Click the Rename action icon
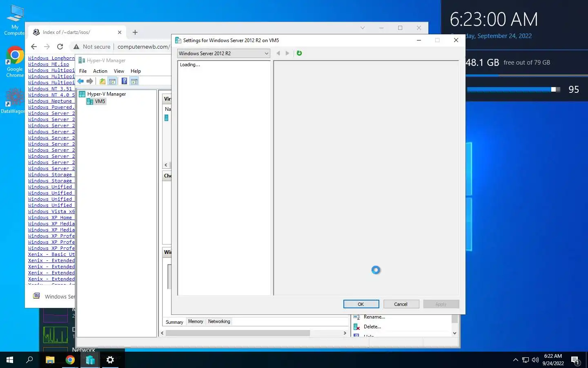 (356, 317)
